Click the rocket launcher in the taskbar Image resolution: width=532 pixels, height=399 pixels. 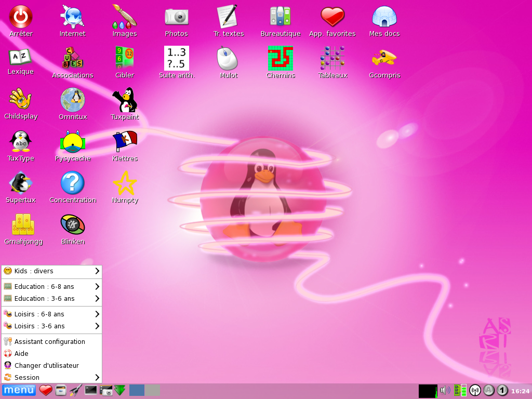click(x=76, y=390)
